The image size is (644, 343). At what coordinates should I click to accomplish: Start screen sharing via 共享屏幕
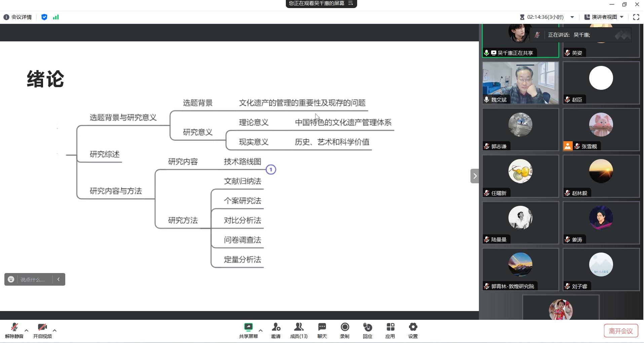[248, 331]
